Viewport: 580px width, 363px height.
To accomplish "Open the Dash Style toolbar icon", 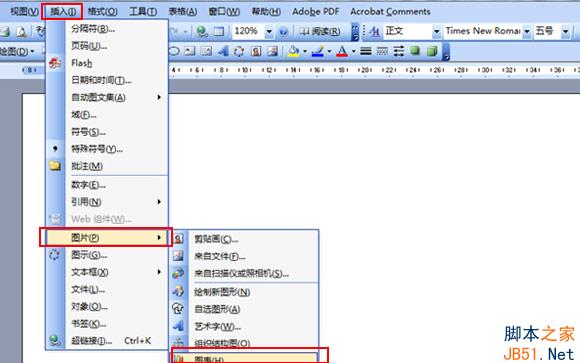I will [x=382, y=51].
